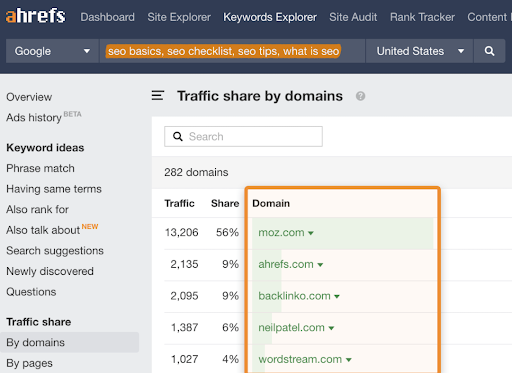Open the United States country dropdown
This screenshot has width=512, height=373.
click(x=419, y=51)
